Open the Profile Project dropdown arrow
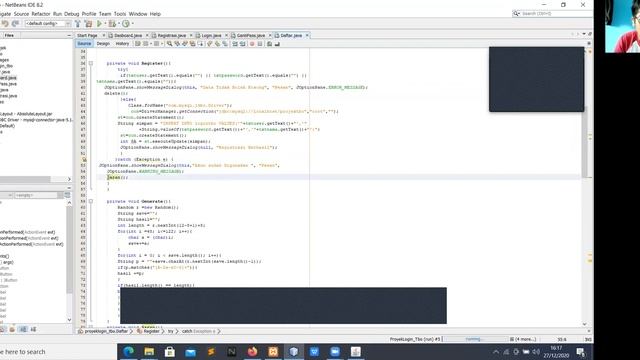This screenshot has width=640, height=360. (x=133, y=24)
